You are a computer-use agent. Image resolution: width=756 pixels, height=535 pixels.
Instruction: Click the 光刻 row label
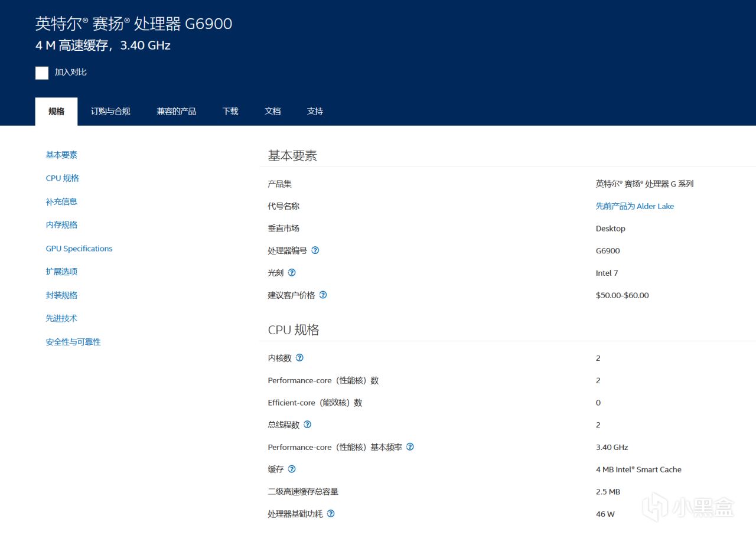click(x=276, y=273)
